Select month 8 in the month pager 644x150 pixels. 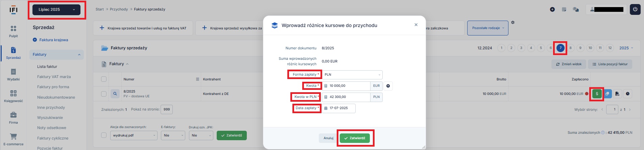(x=570, y=48)
